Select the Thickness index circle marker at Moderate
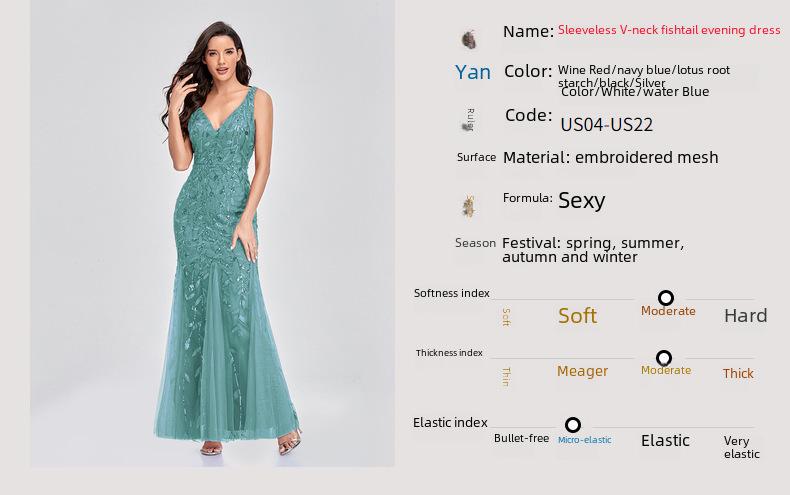790x495 pixels. [x=664, y=358]
